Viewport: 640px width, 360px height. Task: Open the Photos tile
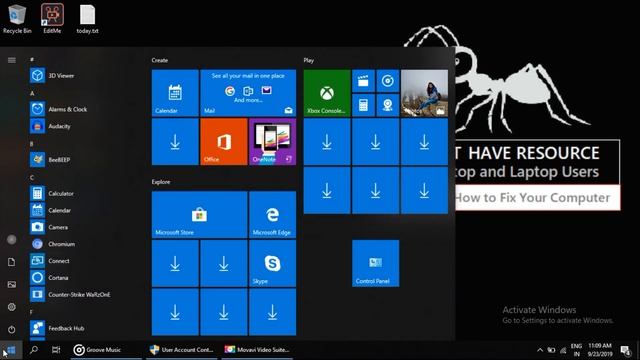[424, 93]
